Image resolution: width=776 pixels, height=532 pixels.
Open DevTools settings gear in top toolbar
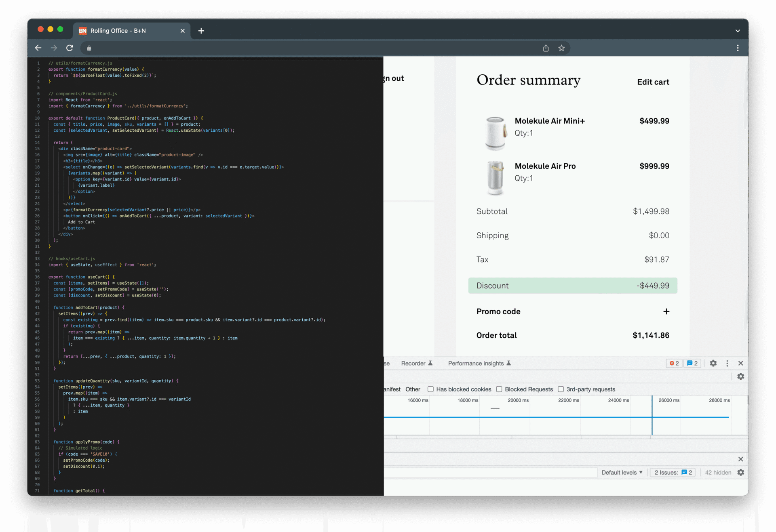[x=713, y=363]
